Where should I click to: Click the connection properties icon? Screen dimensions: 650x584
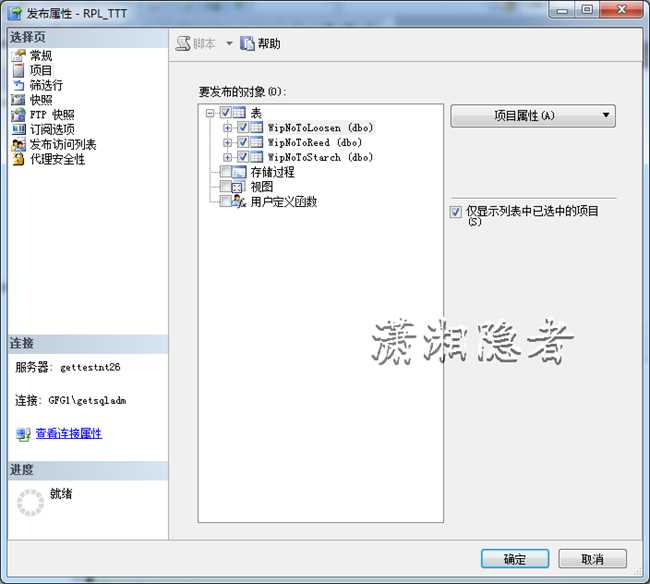click(x=23, y=434)
